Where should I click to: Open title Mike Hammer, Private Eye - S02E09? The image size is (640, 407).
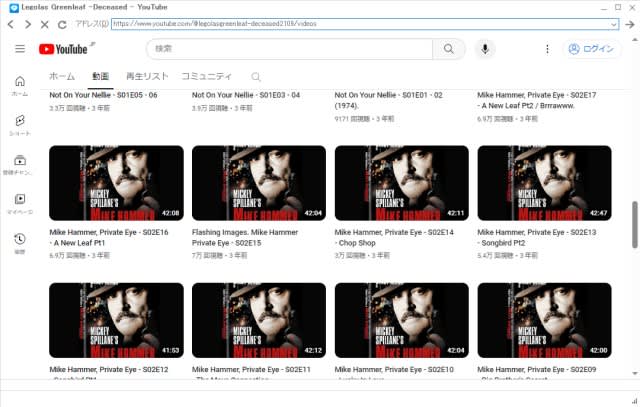coord(537,369)
